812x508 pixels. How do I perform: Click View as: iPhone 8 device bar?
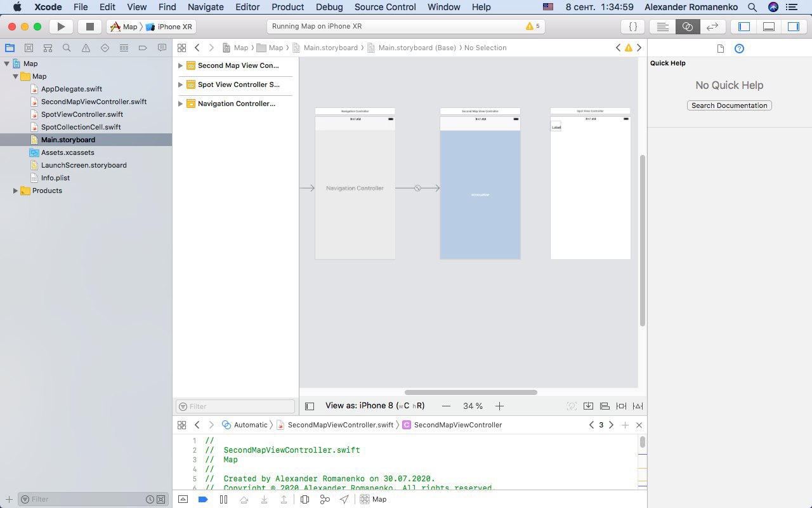[375, 406]
